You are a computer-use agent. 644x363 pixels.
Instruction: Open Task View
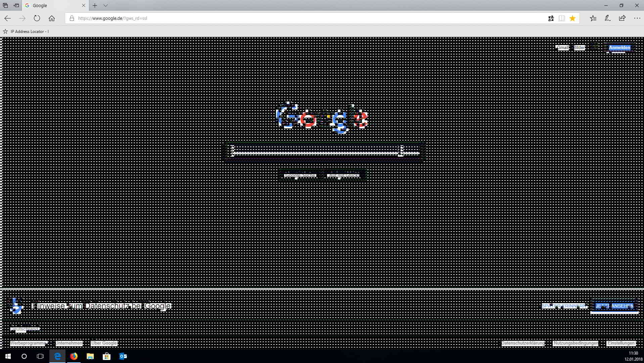tap(40, 356)
